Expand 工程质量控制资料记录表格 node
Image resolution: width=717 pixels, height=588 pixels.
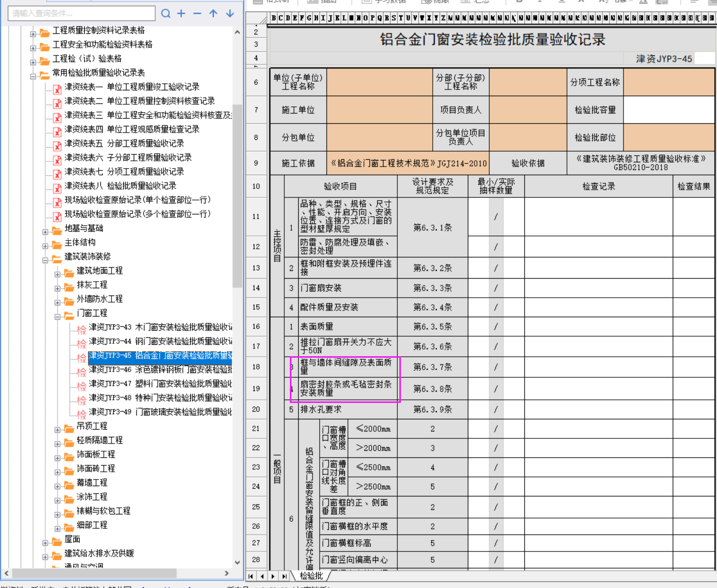tap(33, 34)
